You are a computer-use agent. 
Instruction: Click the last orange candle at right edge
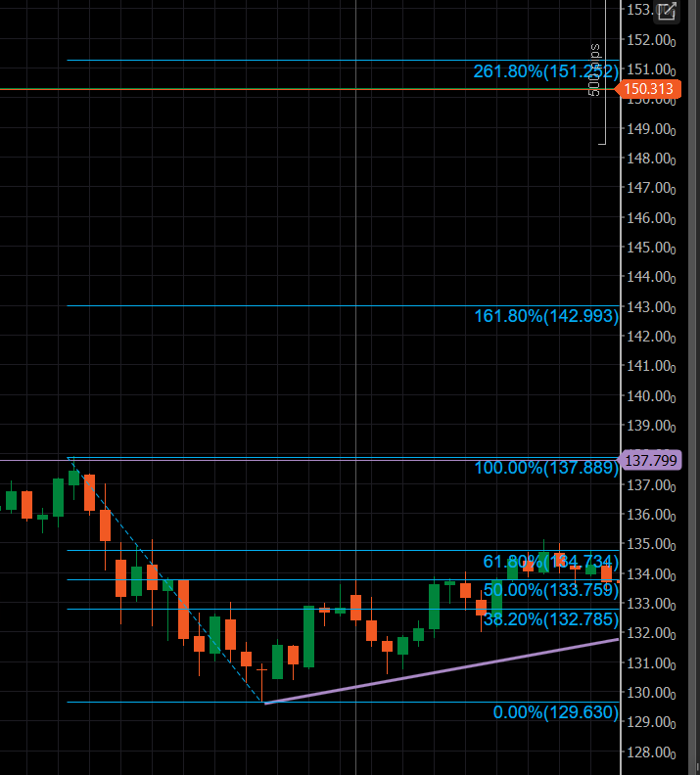[x=606, y=571]
